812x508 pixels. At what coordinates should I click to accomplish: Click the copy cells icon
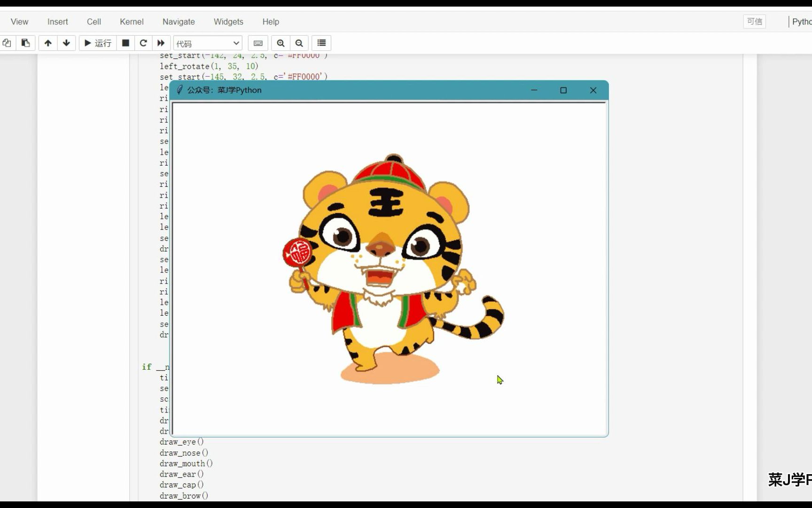7,43
